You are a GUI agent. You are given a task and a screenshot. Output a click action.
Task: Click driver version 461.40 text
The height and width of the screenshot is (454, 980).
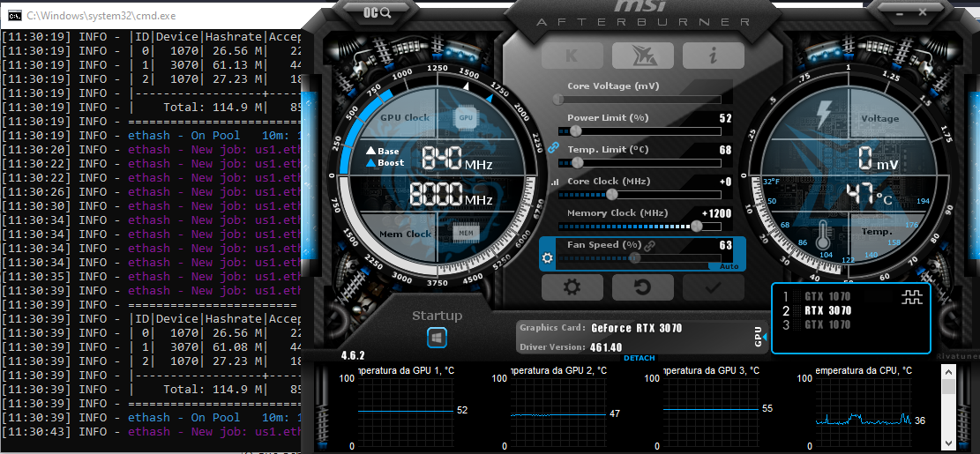[606, 347]
